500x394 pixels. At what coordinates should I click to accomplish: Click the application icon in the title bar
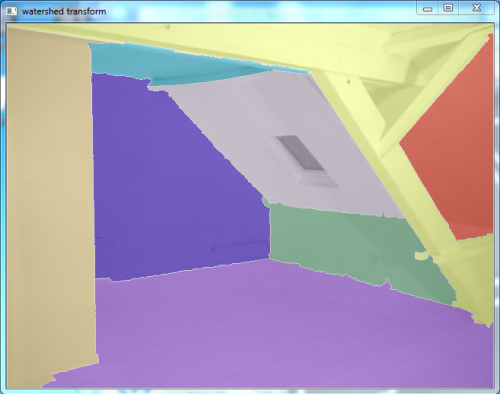tap(11, 11)
